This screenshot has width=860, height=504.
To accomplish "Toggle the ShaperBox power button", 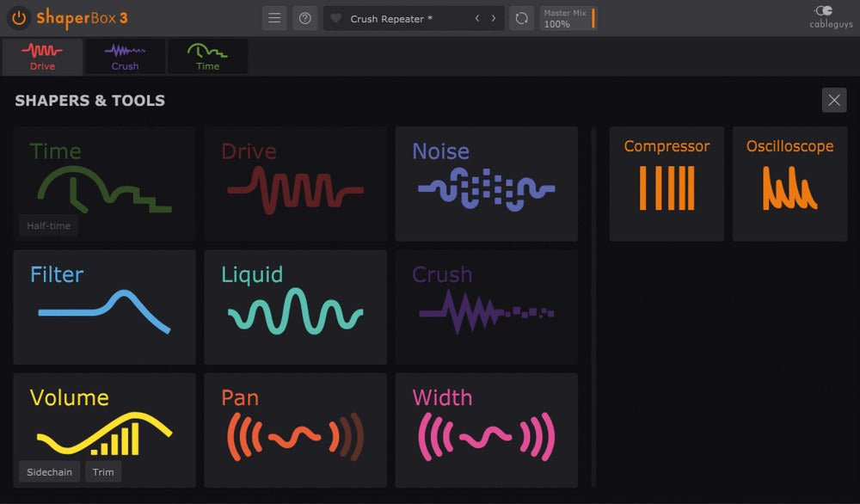I will (x=18, y=17).
